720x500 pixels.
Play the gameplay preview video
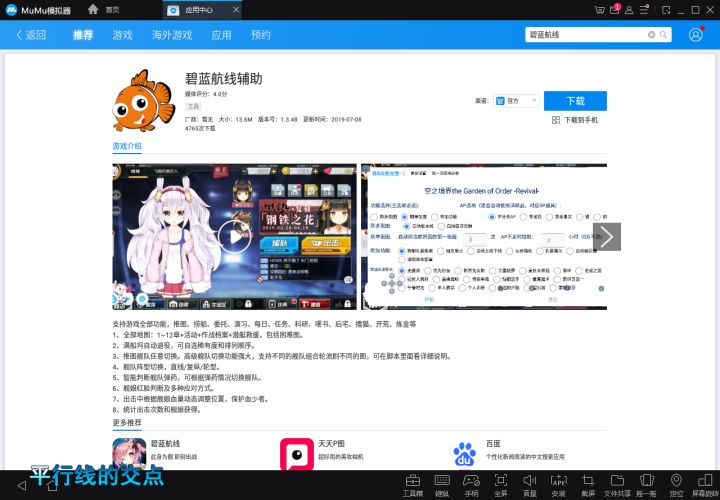(234, 237)
